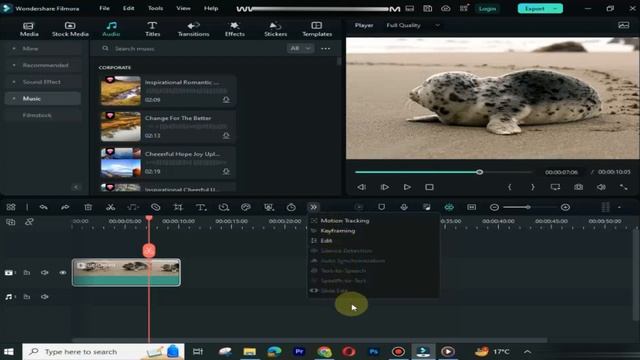Click the Login button
Screen dimensions: 640x360
(487, 9)
